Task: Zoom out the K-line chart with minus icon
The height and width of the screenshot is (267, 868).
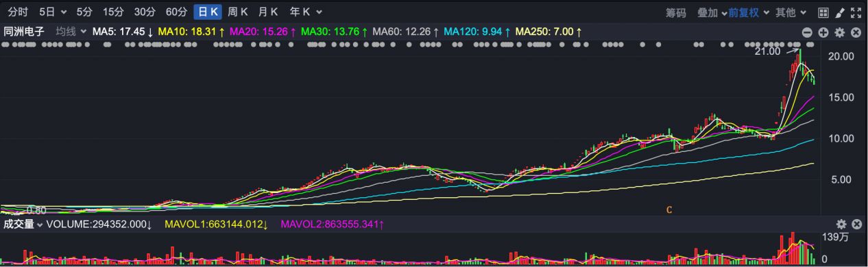Action: (807, 32)
